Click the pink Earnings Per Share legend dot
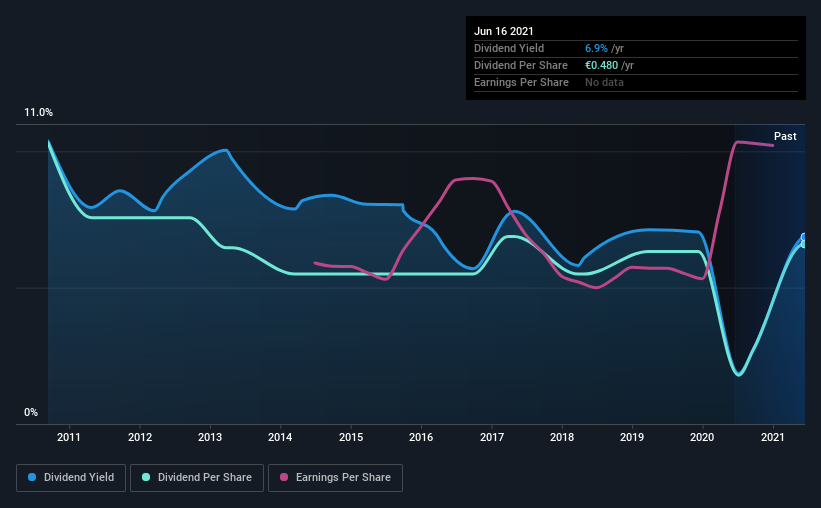 [x=284, y=477]
